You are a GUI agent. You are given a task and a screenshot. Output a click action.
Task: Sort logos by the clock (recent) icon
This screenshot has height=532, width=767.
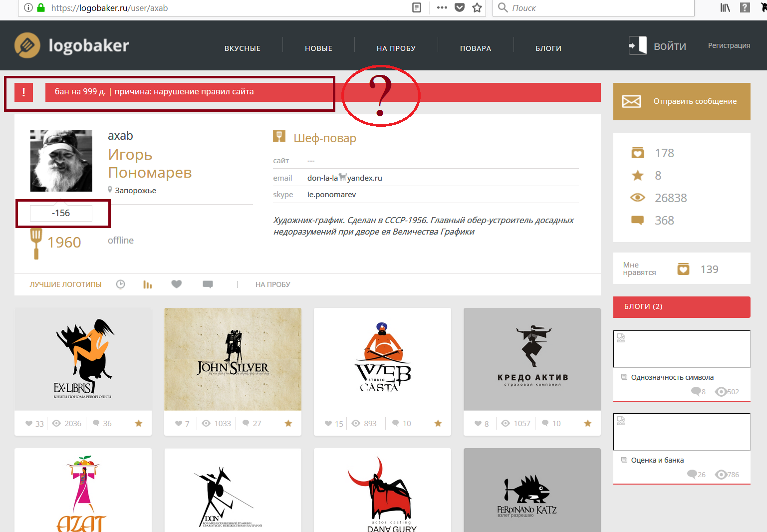[120, 284]
